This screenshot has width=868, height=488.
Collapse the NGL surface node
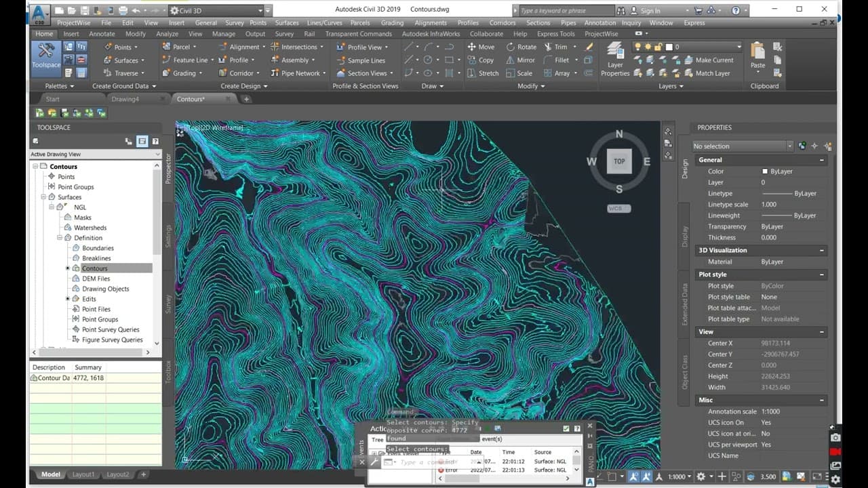coord(52,207)
